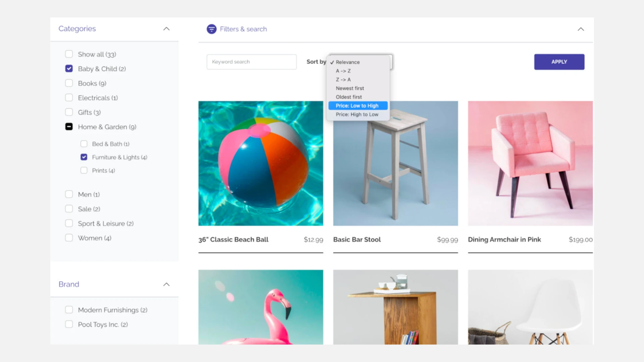Check the Women (4) checkbox
The height and width of the screenshot is (362, 644).
coord(69,238)
